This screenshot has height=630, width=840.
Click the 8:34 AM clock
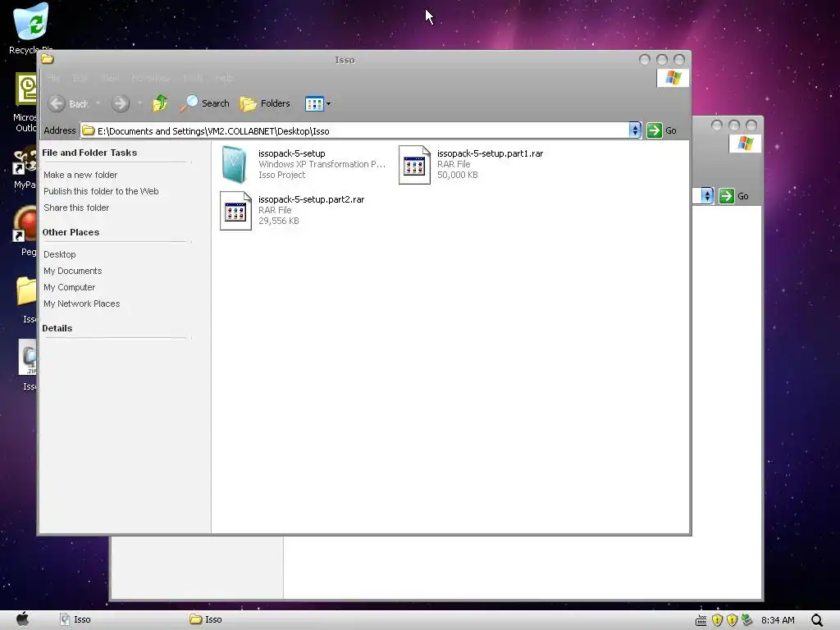pyautogui.click(x=778, y=620)
